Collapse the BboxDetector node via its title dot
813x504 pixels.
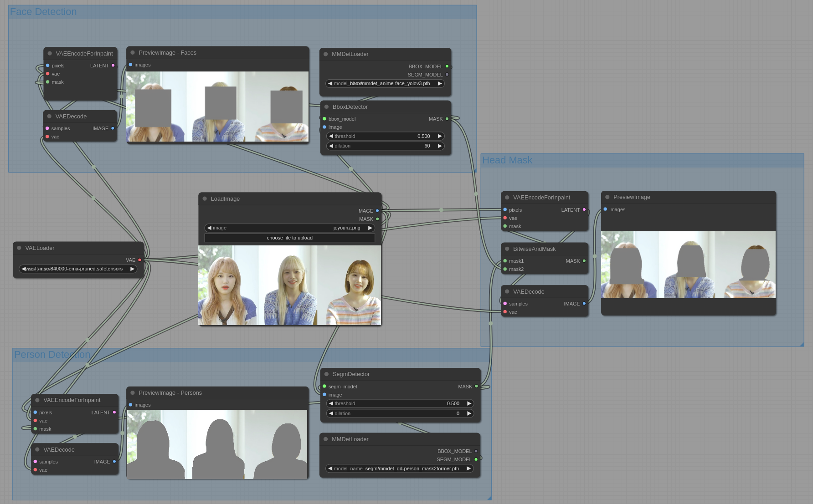[326, 107]
